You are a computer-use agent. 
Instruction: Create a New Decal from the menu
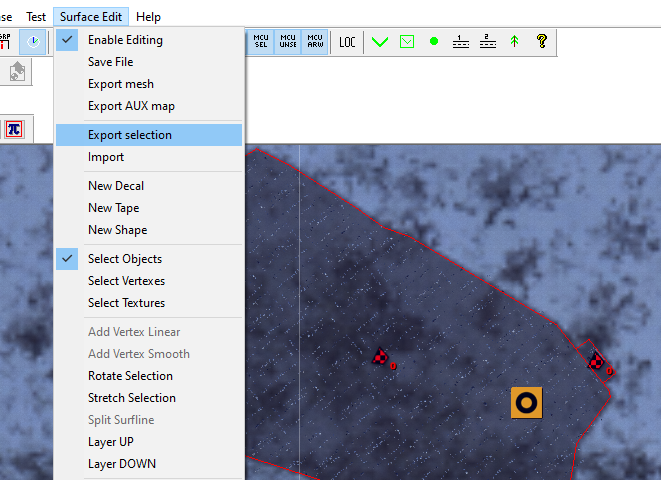click(115, 186)
